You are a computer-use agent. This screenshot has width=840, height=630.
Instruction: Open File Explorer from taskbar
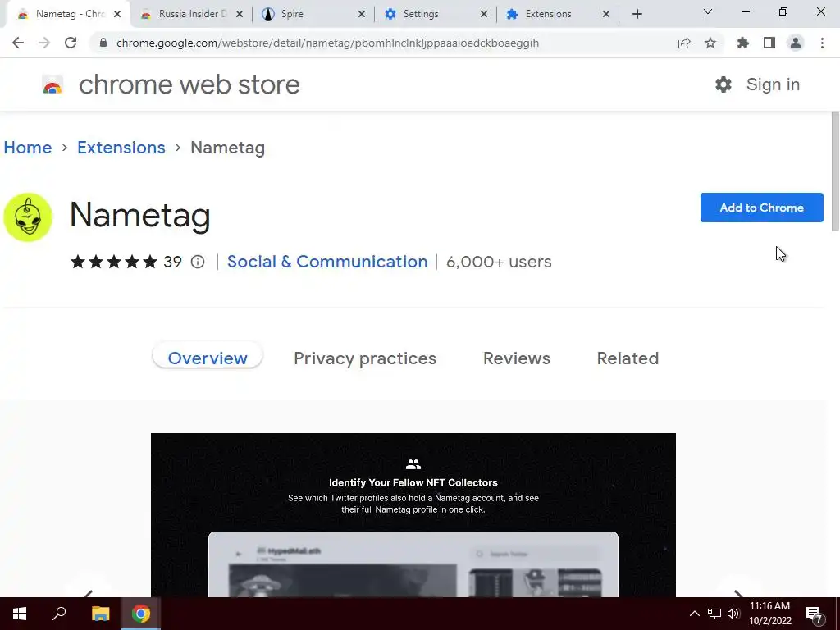100,614
